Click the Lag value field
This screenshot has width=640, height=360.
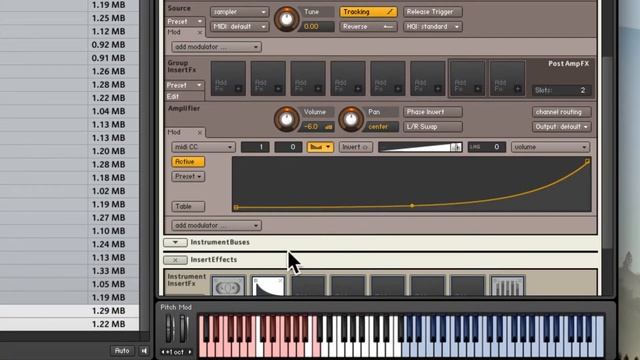pos(486,147)
